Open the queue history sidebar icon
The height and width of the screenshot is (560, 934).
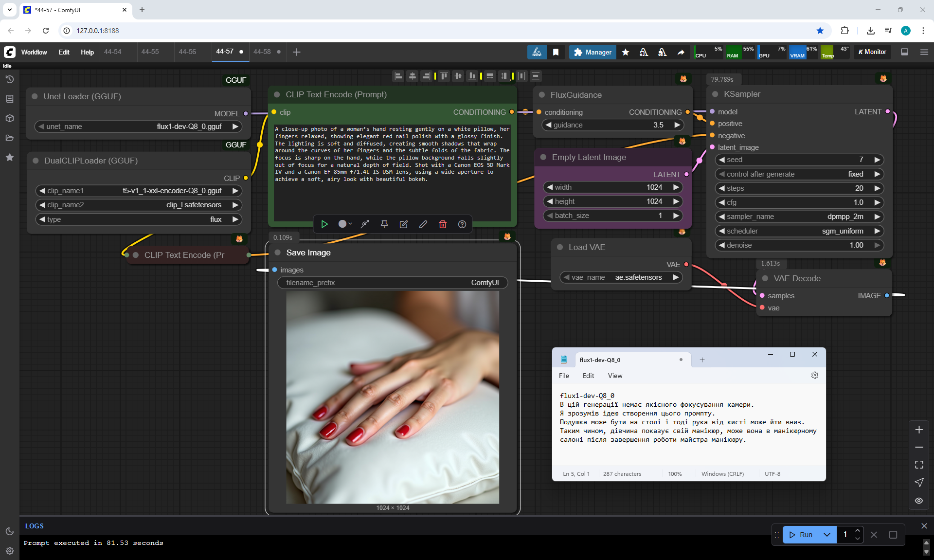9,79
